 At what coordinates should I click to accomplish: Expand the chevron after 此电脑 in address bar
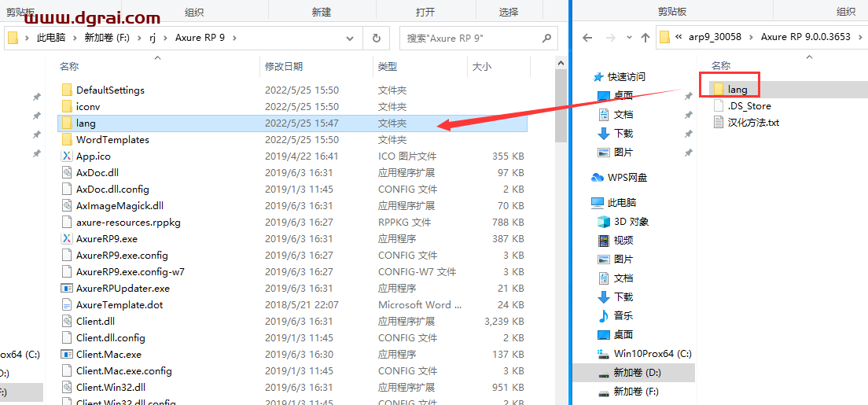click(75, 38)
